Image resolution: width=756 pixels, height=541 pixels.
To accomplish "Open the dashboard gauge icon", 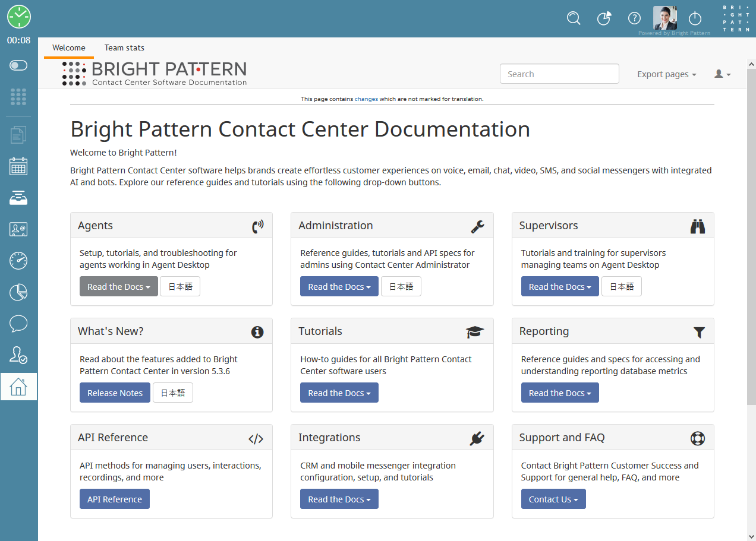I will pyautogui.click(x=18, y=261).
